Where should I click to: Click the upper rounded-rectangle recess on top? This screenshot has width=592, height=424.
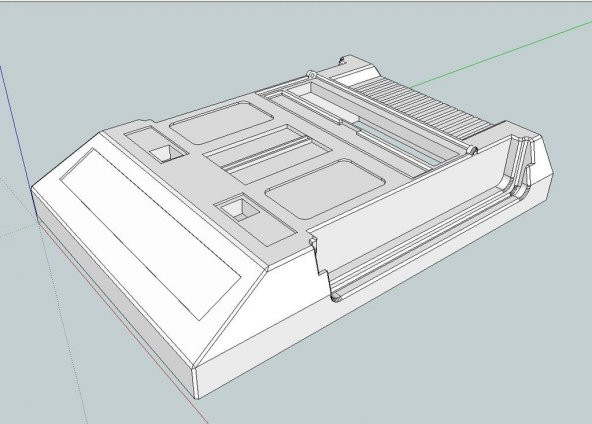point(222,122)
